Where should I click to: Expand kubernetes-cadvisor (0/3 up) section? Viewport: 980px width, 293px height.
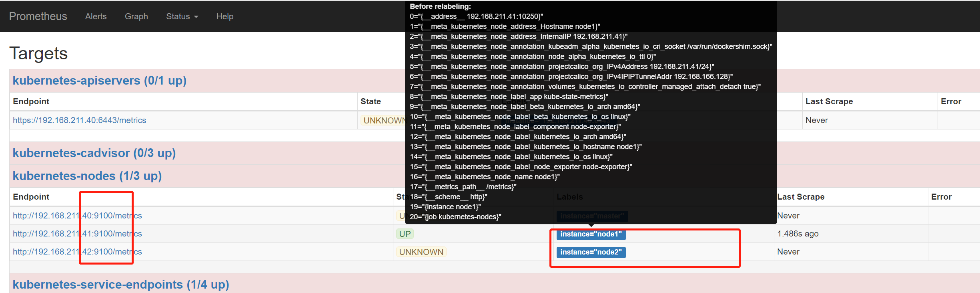pos(94,153)
